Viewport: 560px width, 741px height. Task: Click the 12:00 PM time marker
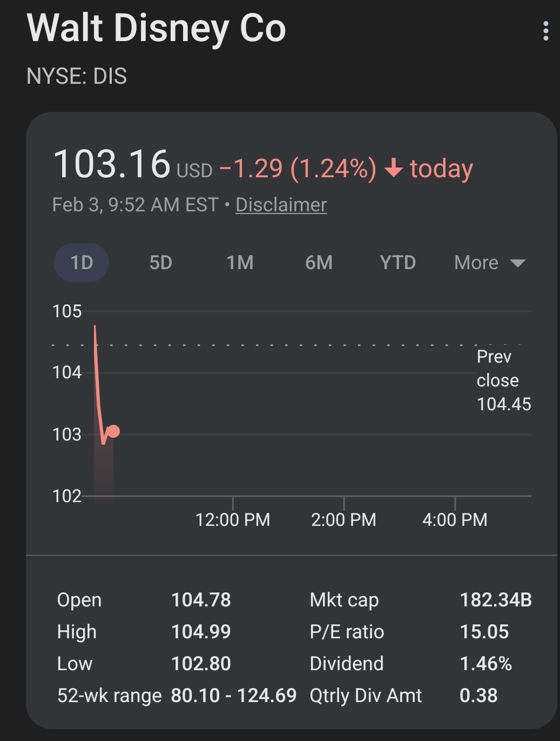point(233,519)
